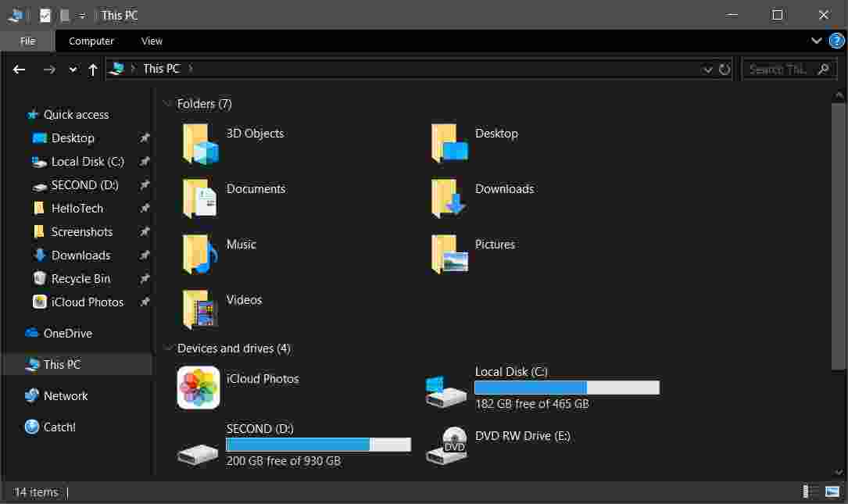Open the Pictures folder icon

pyautogui.click(x=449, y=254)
